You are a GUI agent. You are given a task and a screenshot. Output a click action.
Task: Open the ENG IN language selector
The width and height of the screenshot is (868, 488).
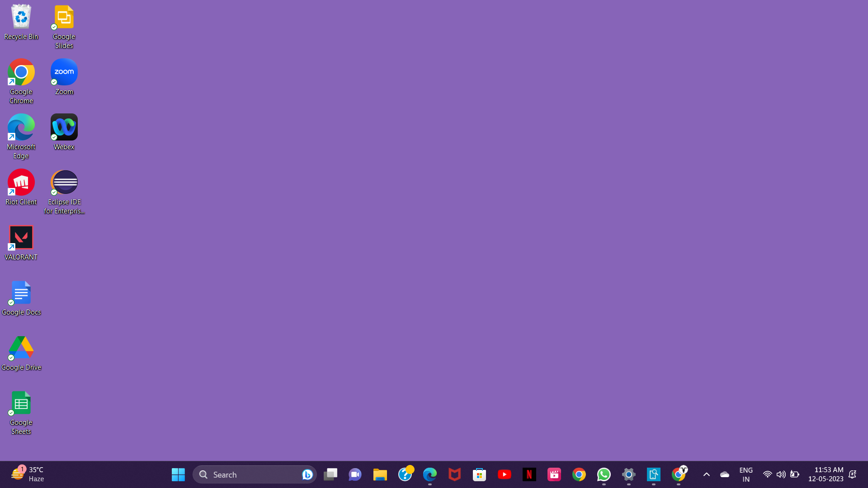click(745, 474)
